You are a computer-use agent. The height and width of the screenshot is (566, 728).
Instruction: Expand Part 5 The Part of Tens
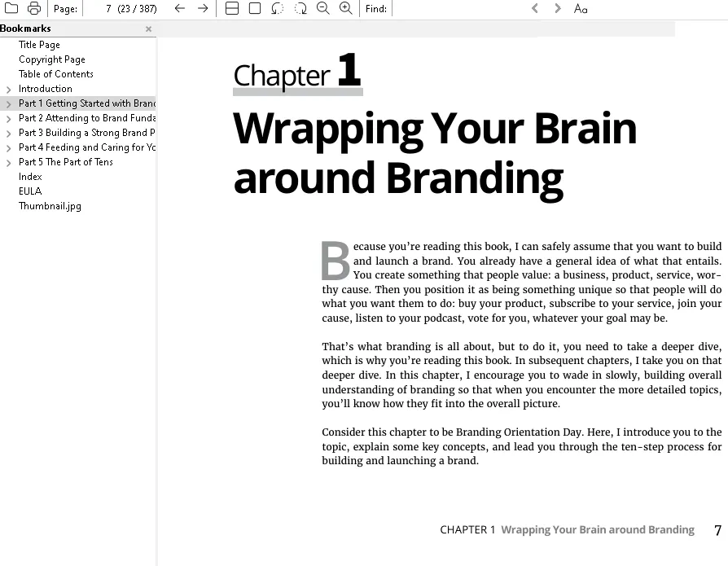pos(9,163)
